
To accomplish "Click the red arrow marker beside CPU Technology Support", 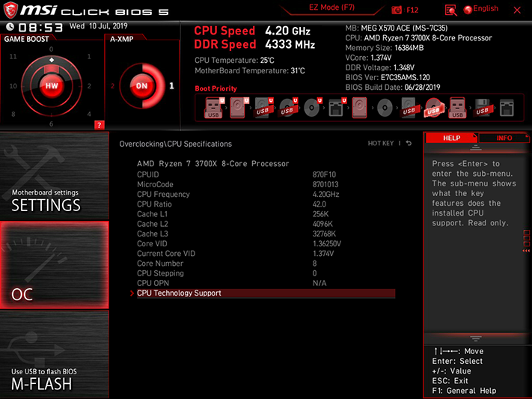I will (132, 293).
